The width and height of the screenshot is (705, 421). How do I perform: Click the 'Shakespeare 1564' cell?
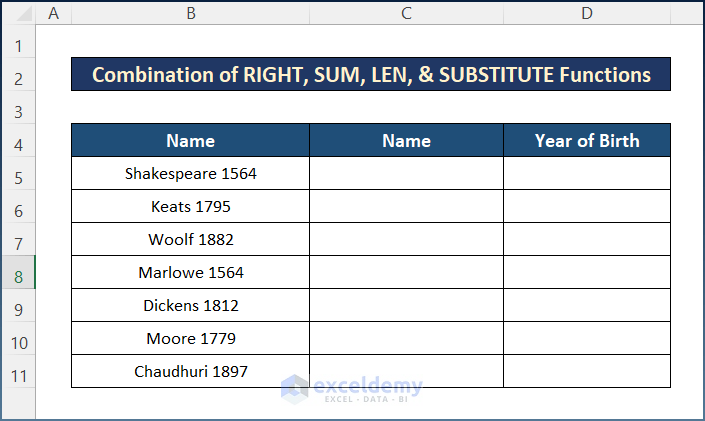pyautogui.click(x=190, y=173)
